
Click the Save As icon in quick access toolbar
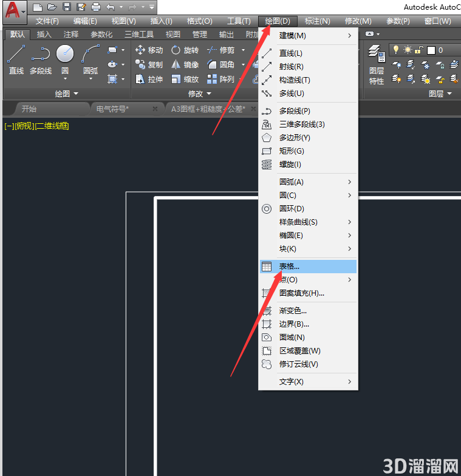(81, 7)
